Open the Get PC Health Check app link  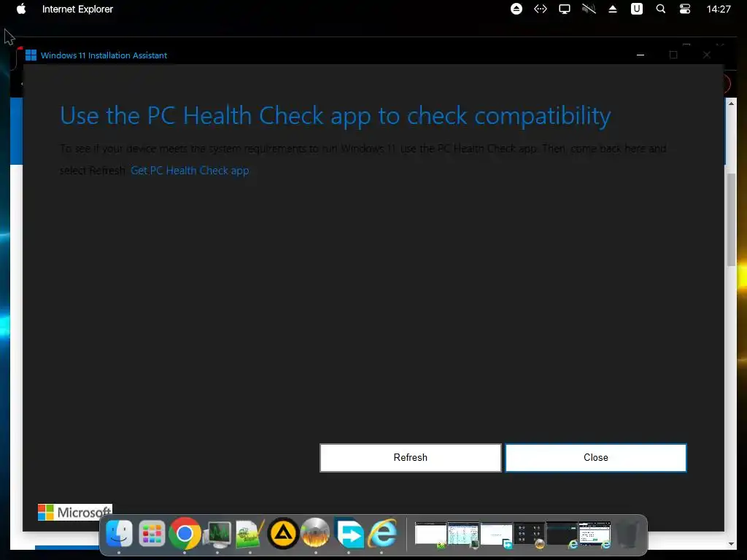click(190, 171)
